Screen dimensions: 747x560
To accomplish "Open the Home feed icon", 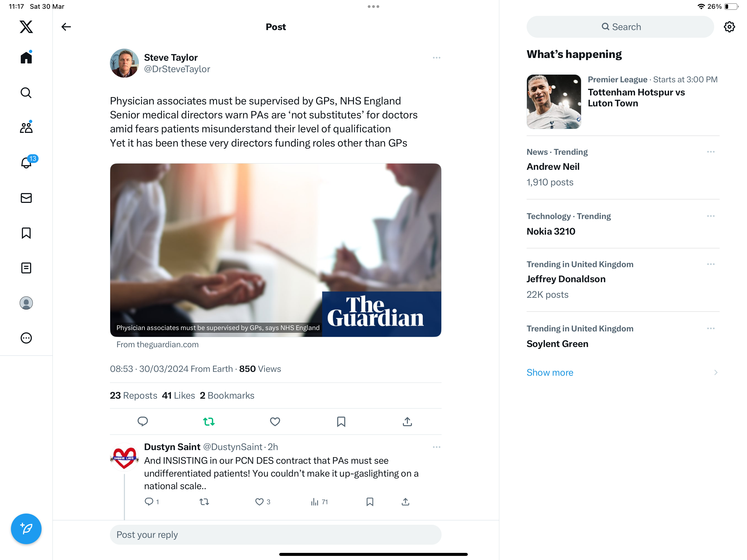I will [26, 57].
